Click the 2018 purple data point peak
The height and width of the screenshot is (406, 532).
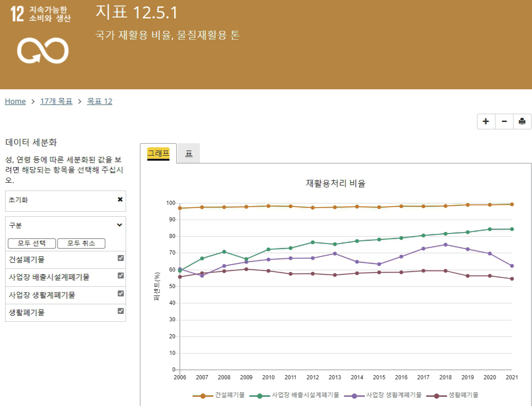[x=445, y=244]
